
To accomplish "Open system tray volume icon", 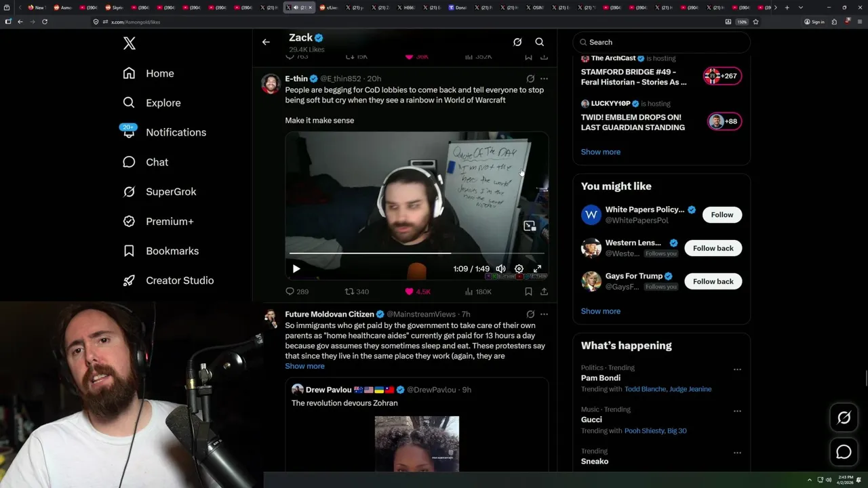I will (x=828, y=480).
